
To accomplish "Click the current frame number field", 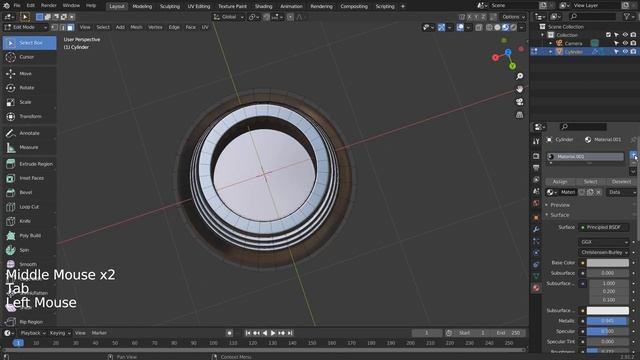I will [x=427, y=333].
